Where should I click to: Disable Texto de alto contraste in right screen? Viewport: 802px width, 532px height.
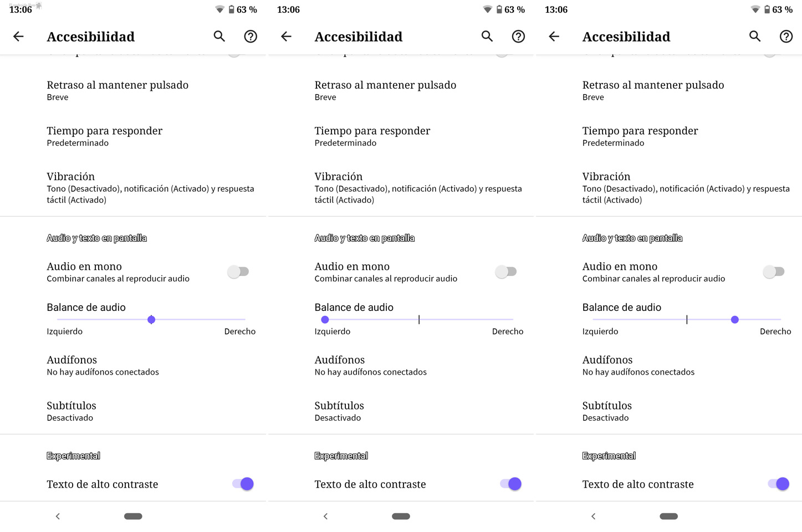[778, 484]
